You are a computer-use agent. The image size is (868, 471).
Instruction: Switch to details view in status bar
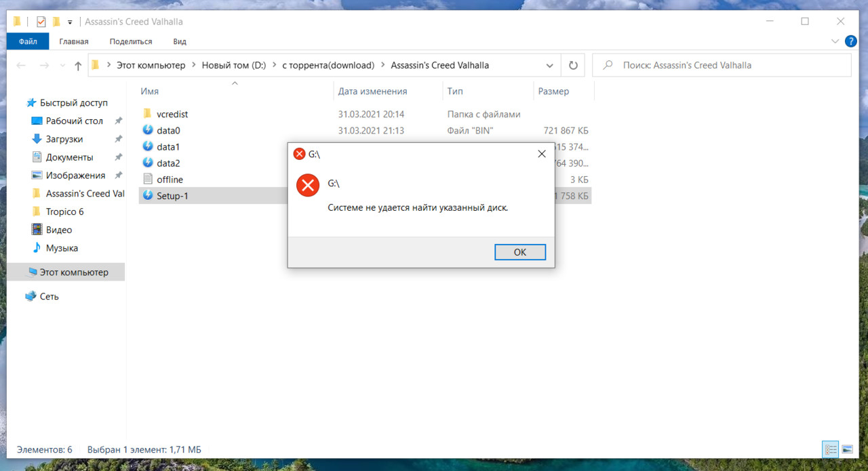831,449
